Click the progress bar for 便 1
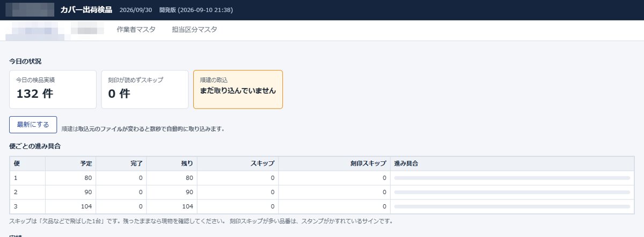This screenshot has height=237, width=644. pyautogui.click(x=512, y=178)
